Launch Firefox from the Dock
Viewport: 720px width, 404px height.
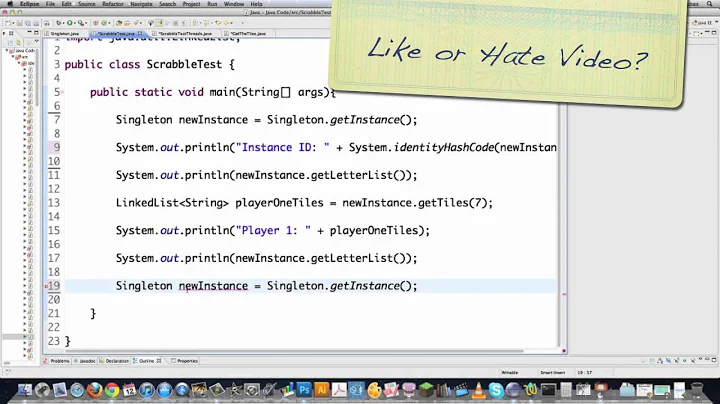point(95,390)
